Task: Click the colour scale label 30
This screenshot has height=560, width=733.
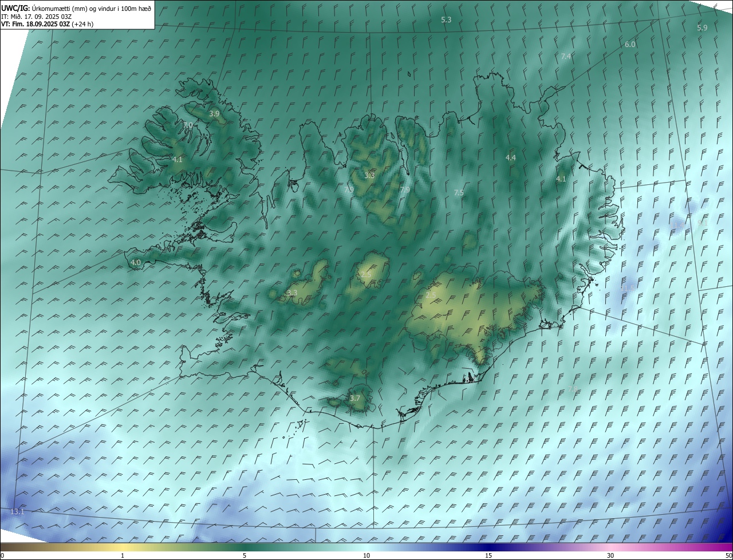Action: tap(610, 555)
